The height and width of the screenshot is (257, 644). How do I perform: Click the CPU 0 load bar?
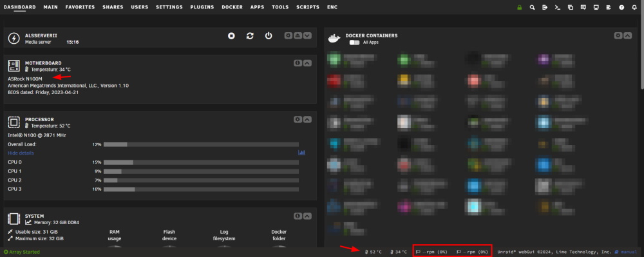(201, 162)
